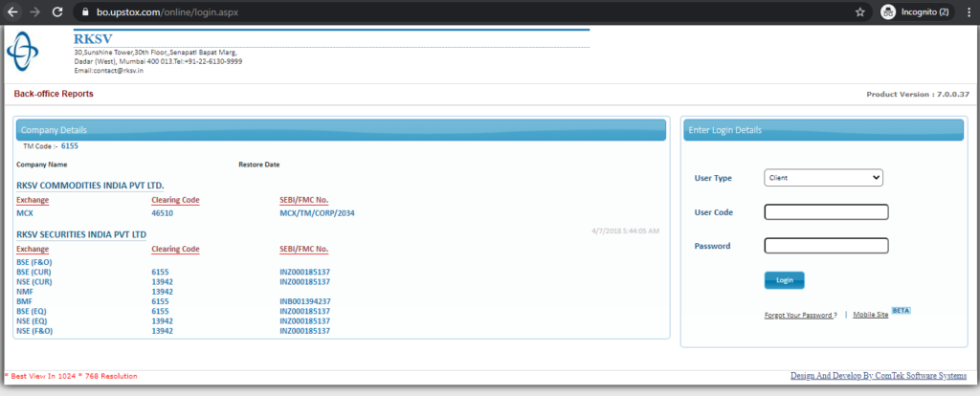The height and width of the screenshot is (396, 980).
Task: Click the NSE (F&O) exchange row
Action: [x=34, y=331]
